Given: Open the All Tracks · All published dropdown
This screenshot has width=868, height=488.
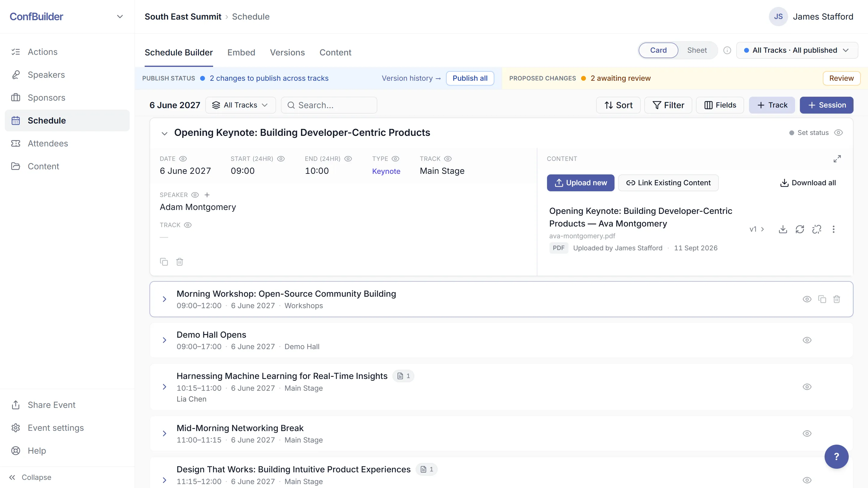Looking at the screenshot, I should click(797, 50).
